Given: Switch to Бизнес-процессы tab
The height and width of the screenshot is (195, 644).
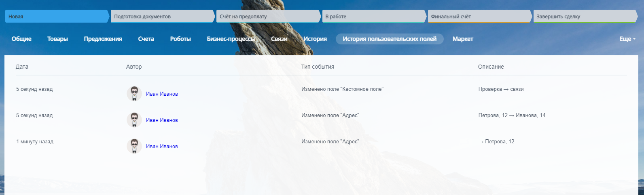Looking at the screenshot, I should [231, 39].
